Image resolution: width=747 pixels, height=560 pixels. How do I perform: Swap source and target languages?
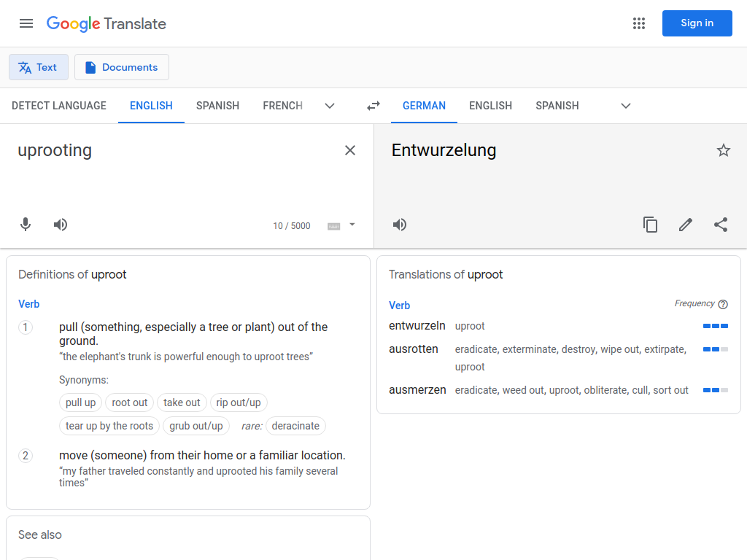(x=373, y=106)
